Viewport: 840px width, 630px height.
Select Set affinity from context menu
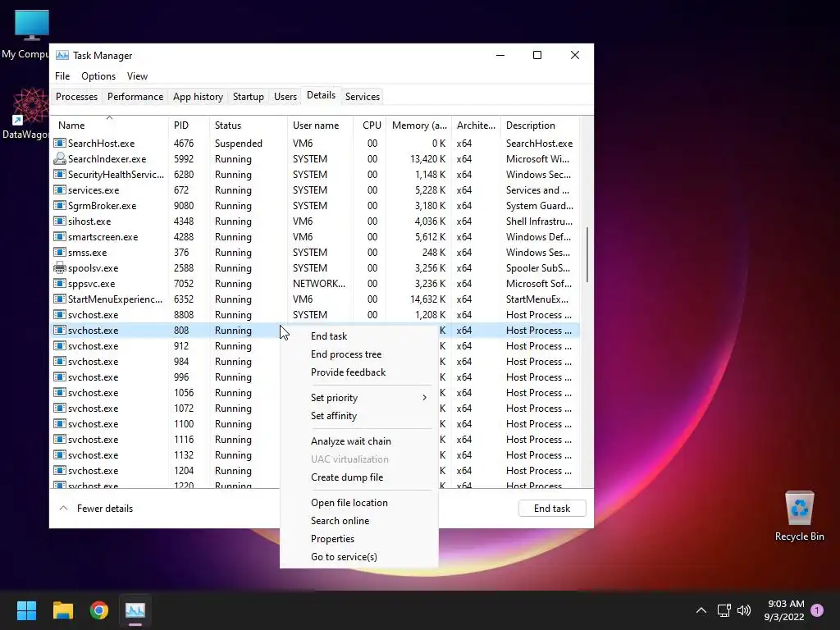tap(359, 416)
